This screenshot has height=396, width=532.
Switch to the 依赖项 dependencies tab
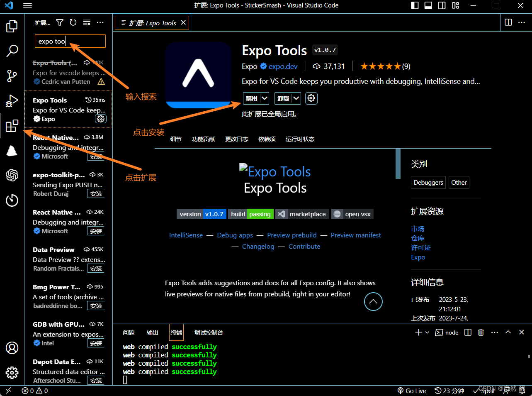[267, 139]
